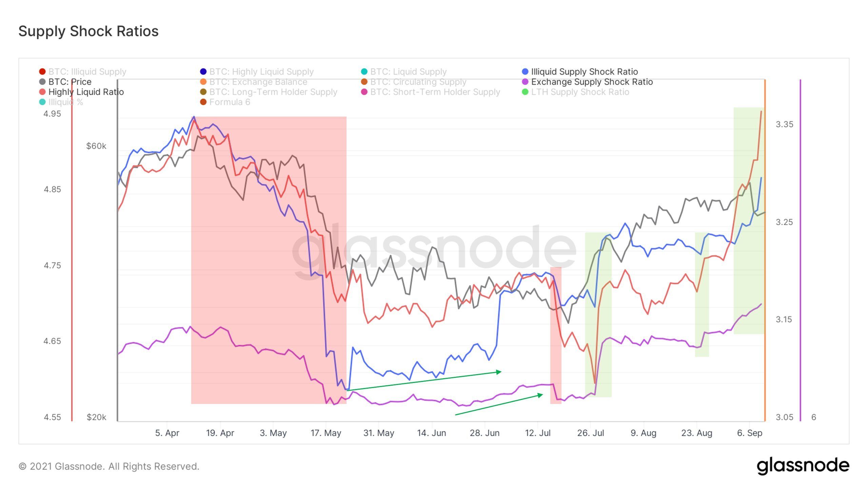This screenshot has width=868, height=488.
Task: Click the 26. Jul date axis label
Action: pyautogui.click(x=591, y=433)
